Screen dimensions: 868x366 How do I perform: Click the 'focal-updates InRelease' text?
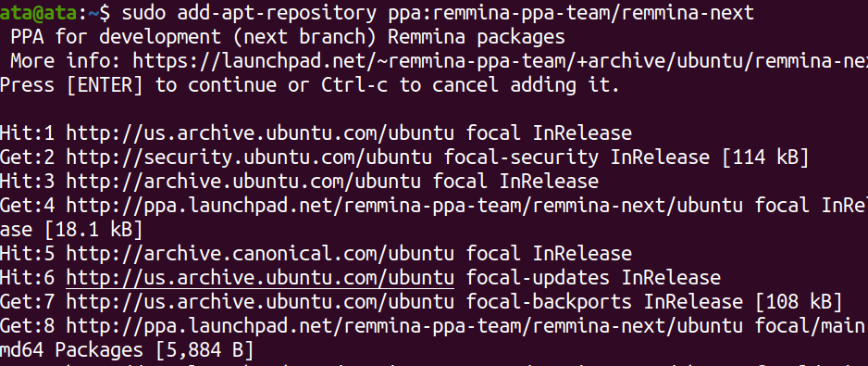coord(593,277)
